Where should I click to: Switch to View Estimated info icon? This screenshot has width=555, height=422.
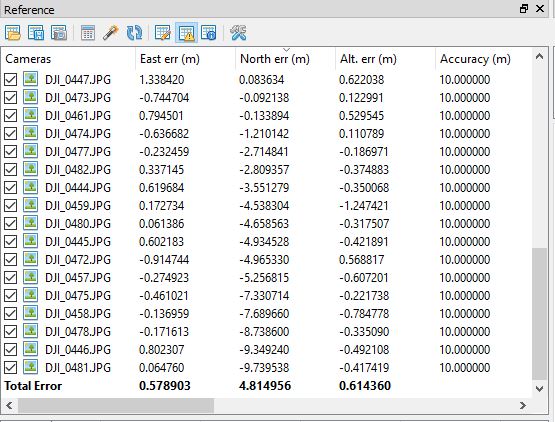click(208, 33)
